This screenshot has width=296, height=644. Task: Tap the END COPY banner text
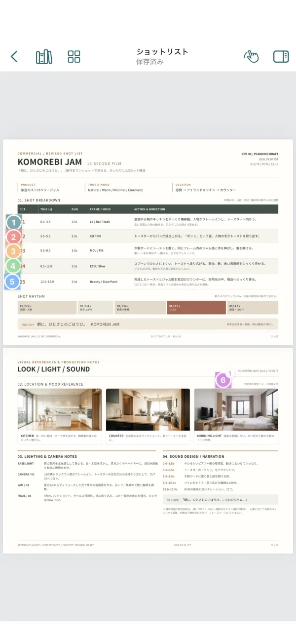[x=71, y=324]
